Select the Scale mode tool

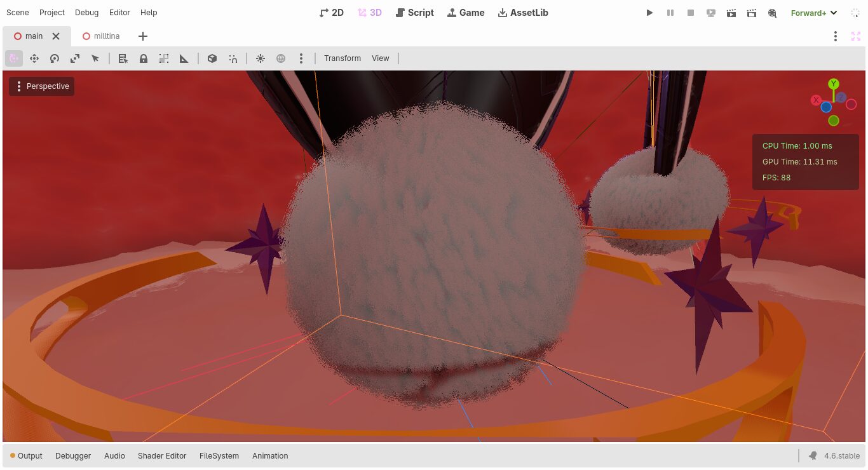(75, 58)
